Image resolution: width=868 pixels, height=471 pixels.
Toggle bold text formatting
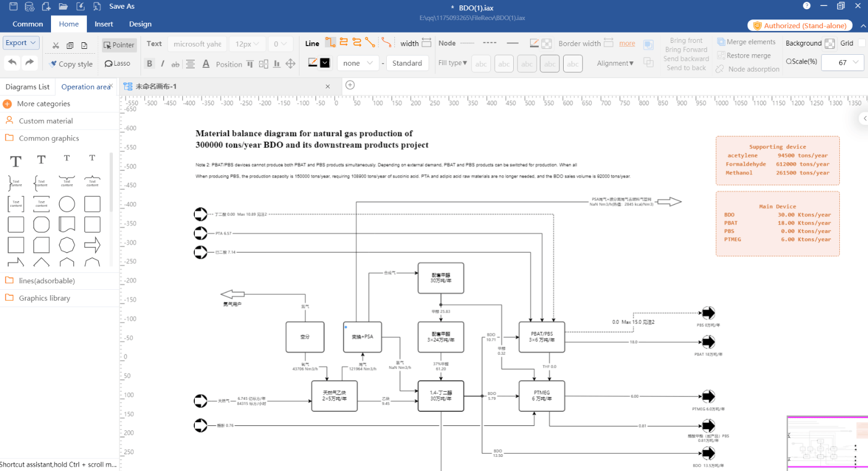(149, 63)
